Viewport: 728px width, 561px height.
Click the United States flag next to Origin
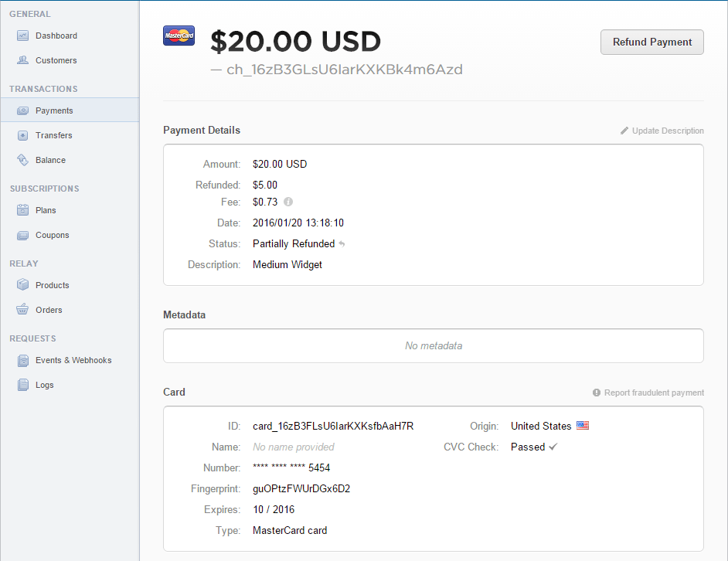(583, 425)
